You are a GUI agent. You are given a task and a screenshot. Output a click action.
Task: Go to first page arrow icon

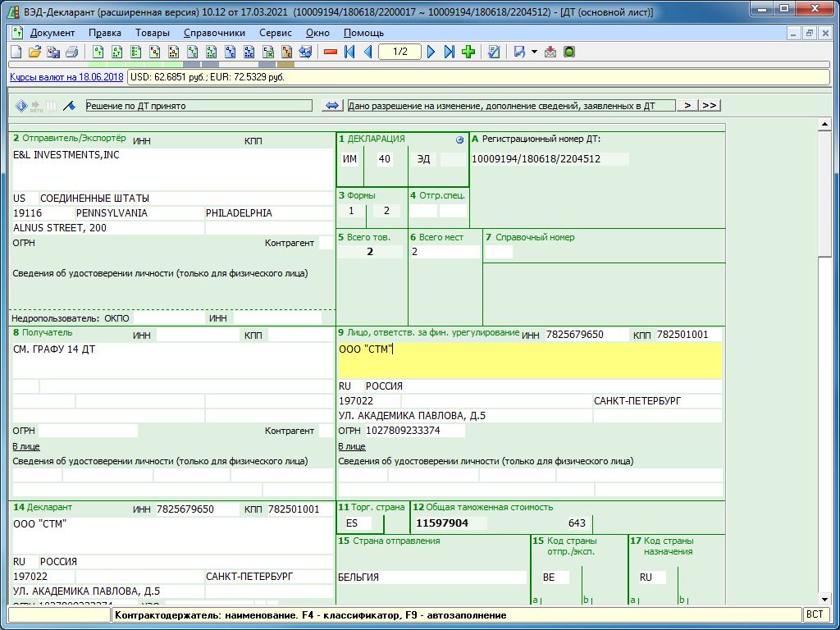[x=349, y=52]
